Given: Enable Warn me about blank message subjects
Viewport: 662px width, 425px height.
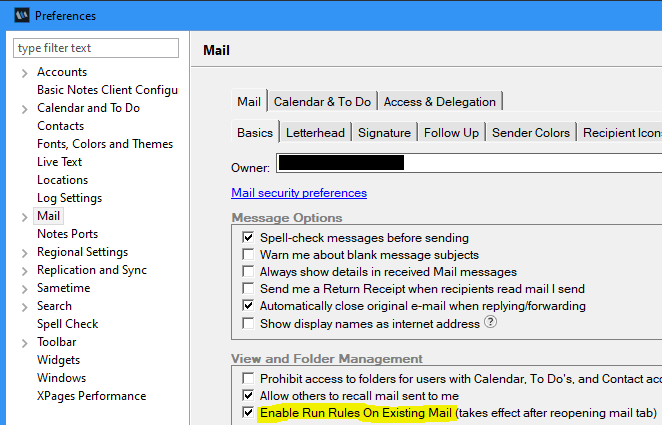Looking at the screenshot, I should coord(248,255).
